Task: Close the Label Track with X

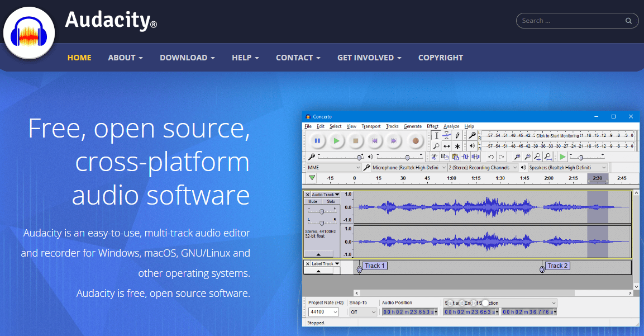Action: coord(308,264)
